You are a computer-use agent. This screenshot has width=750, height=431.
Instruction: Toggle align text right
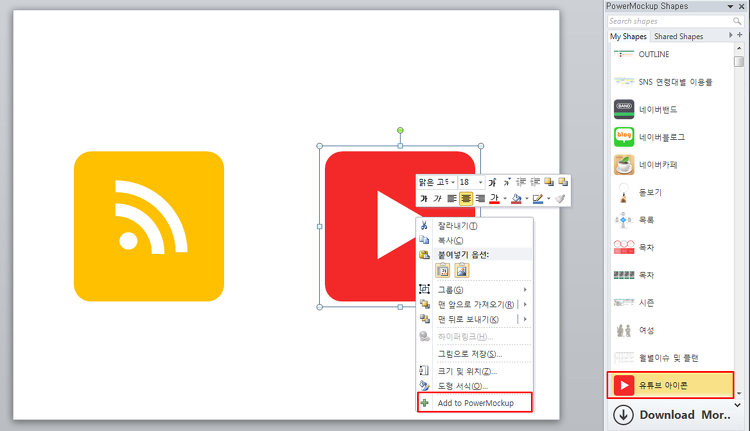[480, 199]
